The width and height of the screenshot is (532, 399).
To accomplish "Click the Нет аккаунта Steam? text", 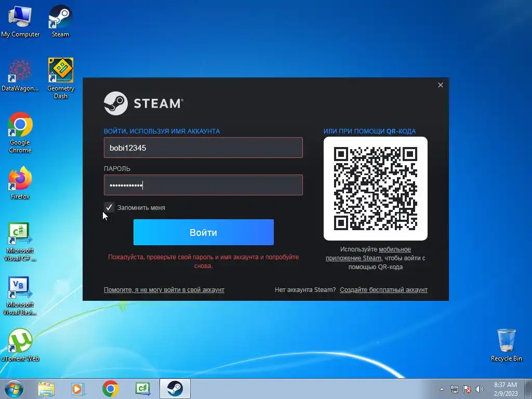I will coord(305,290).
